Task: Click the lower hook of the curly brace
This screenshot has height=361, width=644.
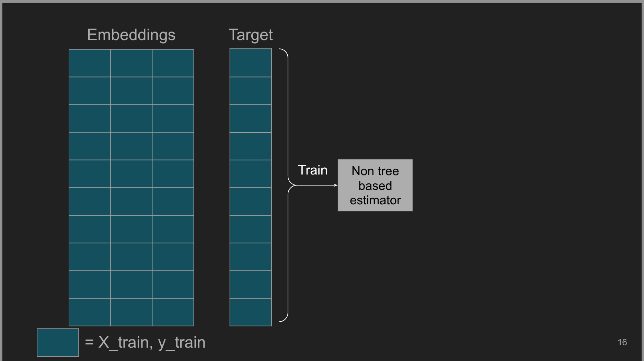Action: pyautogui.click(x=284, y=320)
